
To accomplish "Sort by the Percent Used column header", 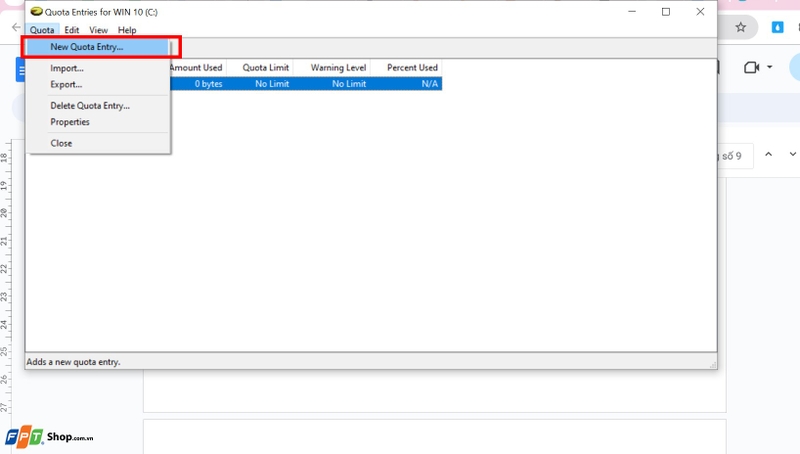I will 406,67.
